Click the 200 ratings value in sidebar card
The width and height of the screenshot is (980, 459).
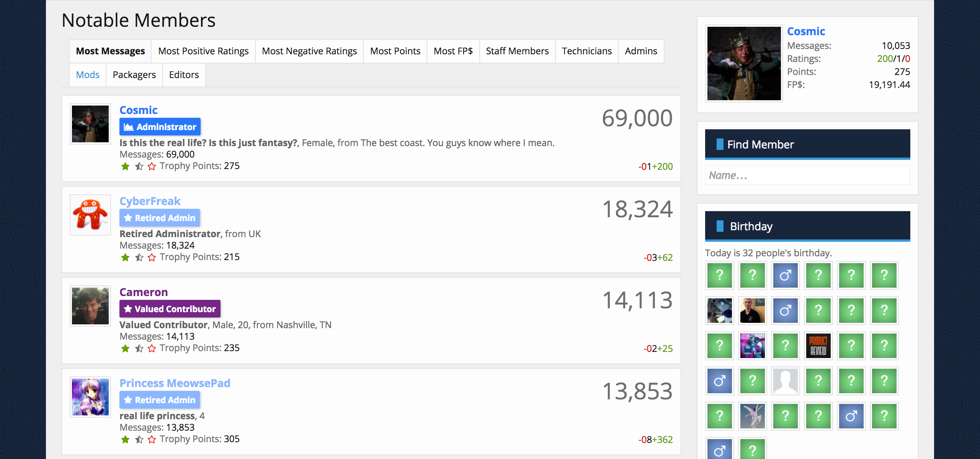[x=885, y=59]
